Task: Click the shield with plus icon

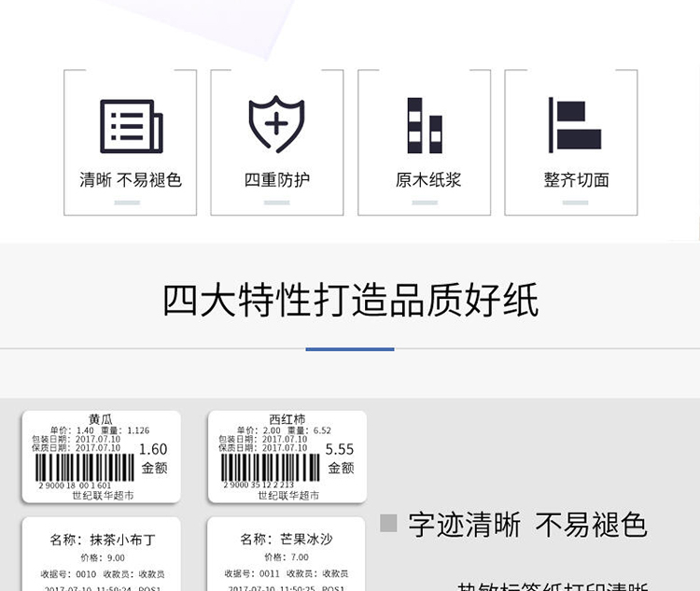Action: [x=276, y=124]
